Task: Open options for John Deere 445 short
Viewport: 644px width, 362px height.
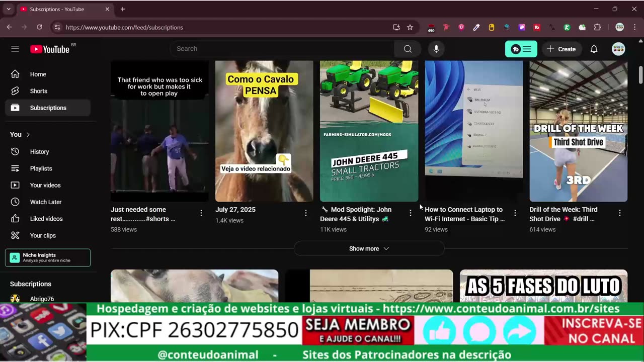Action: click(x=411, y=213)
